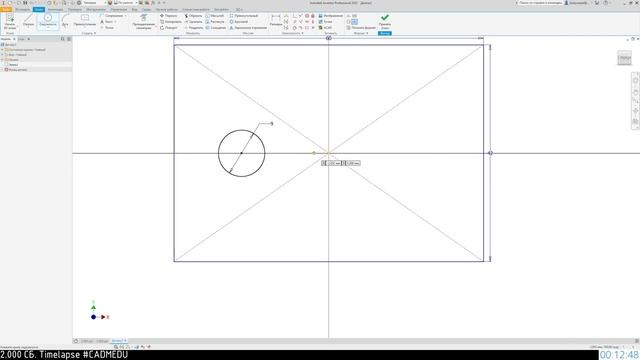Select the Stretch (Растянуть) tool
The width and height of the screenshot is (640, 360).
click(215, 22)
